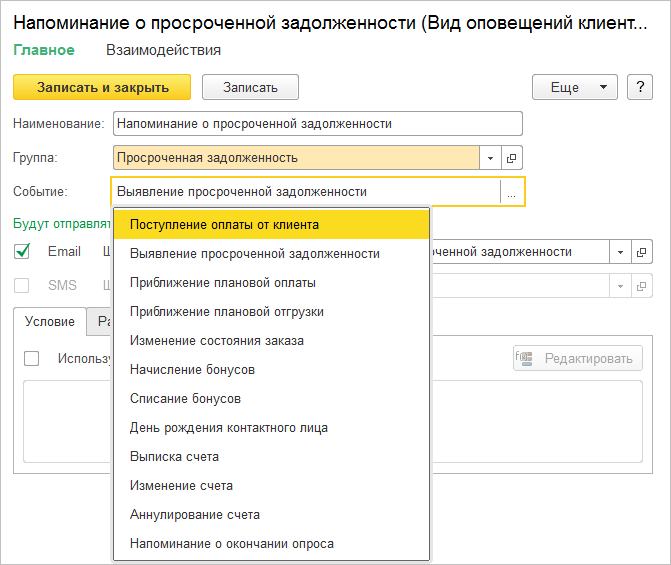Select День рождения контактного лица option
Viewport: 671px width, 565px height.
click(x=228, y=428)
